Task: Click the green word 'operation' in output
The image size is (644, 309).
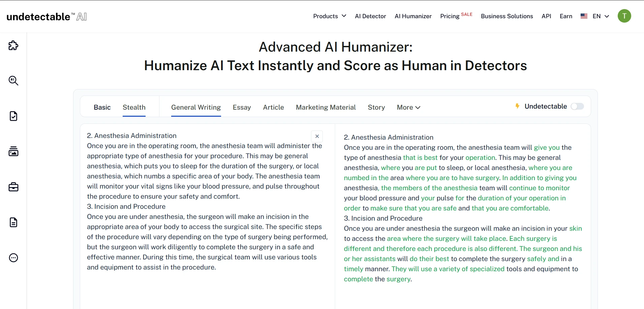Action: (x=480, y=158)
